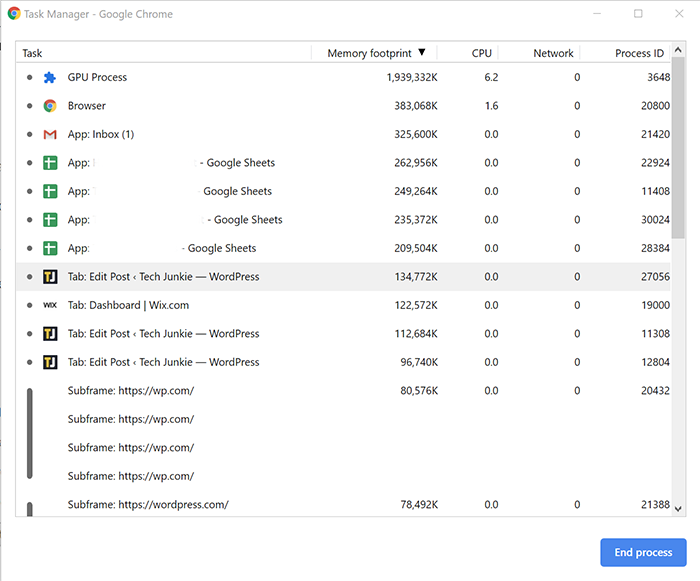The height and width of the screenshot is (581, 700).
Task: Click memory value 78,492K
Action: pos(419,505)
